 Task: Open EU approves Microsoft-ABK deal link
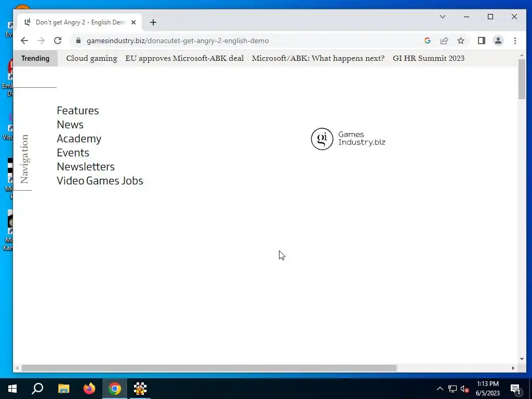184,58
